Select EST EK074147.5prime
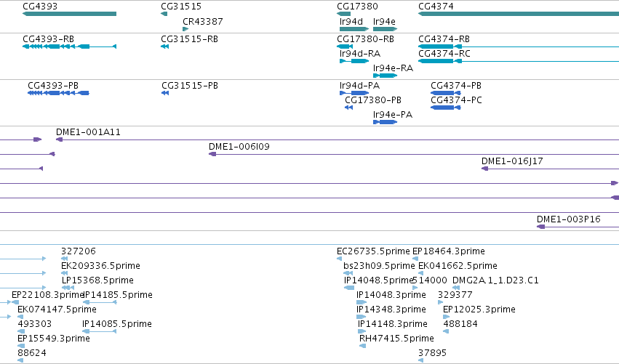This screenshot has height=364, width=619. pyautogui.click(x=57, y=310)
